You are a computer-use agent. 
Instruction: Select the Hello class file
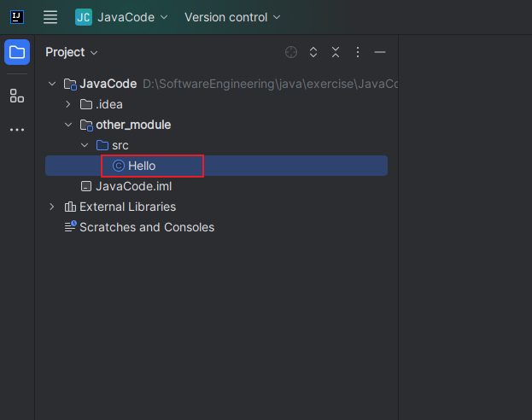[142, 166]
